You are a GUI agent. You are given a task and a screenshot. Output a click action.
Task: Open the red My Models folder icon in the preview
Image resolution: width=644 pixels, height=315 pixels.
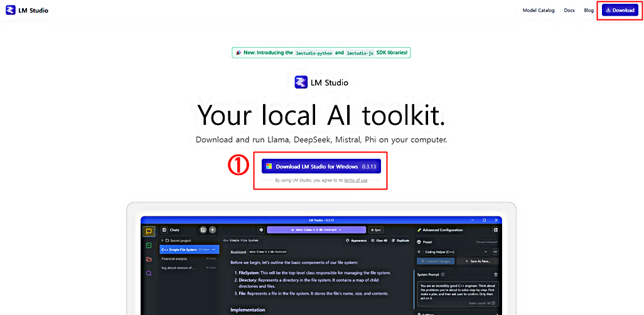[149, 259]
